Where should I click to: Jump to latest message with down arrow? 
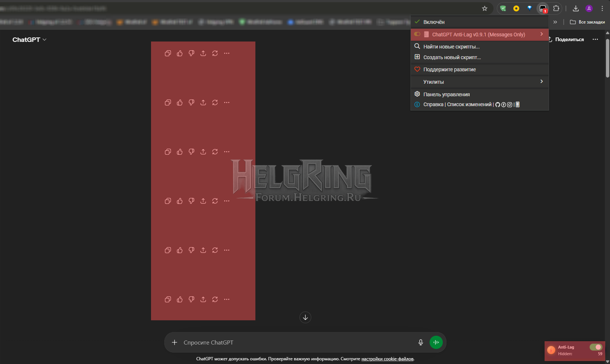pos(305,317)
